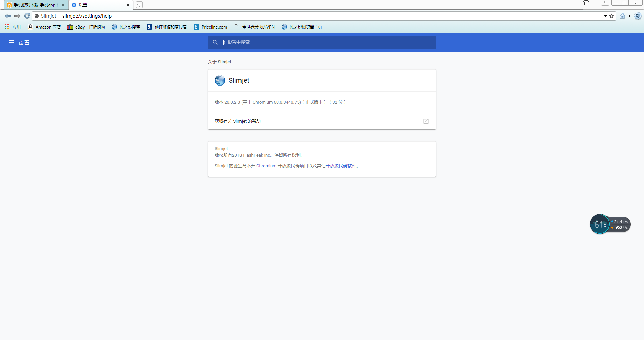Click the Slimjet site info icon in address bar

(37, 16)
